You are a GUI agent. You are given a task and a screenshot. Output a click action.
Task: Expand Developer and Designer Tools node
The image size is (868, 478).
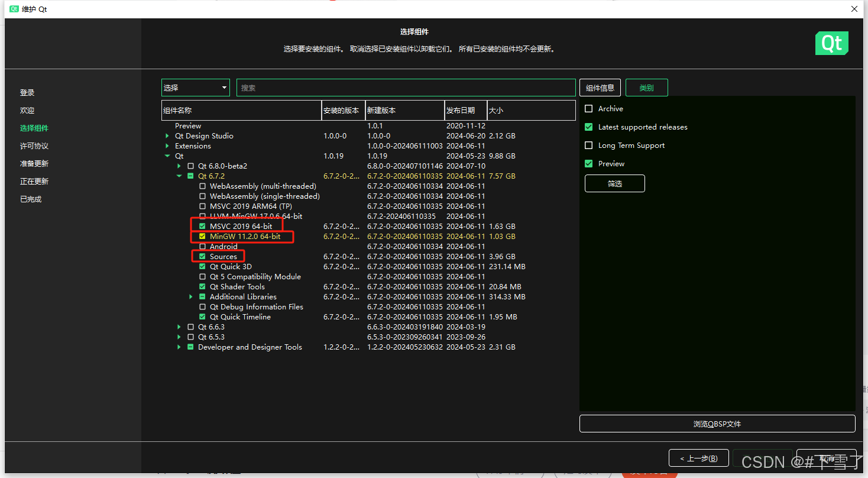tap(179, 347)
